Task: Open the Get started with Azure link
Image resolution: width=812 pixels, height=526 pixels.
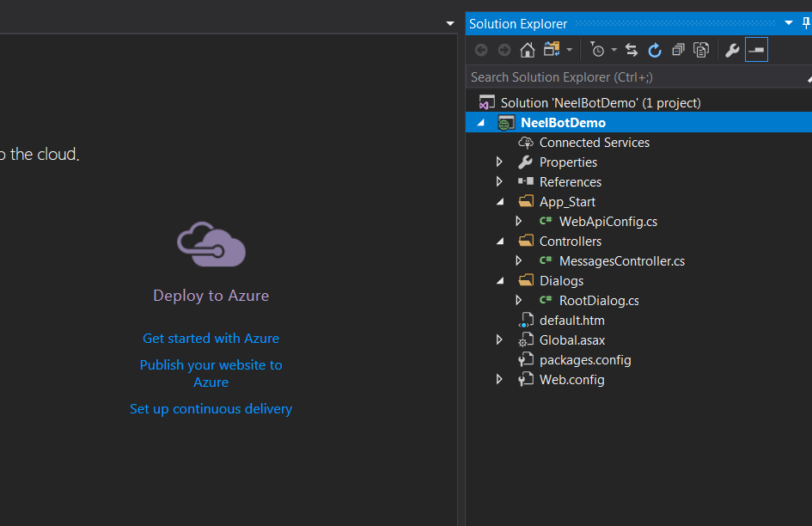Action: (x=211, y=339)
